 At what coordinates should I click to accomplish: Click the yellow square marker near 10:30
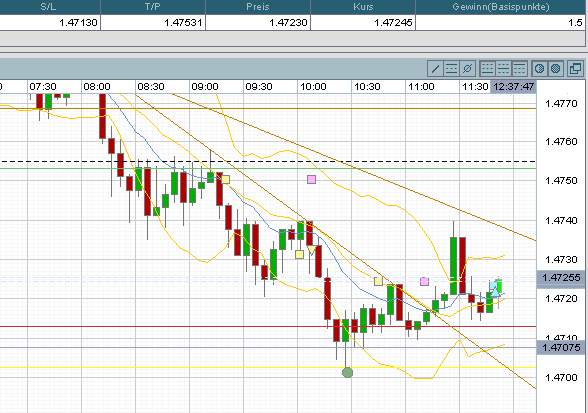pyautogui.click(x=378, y=281)
